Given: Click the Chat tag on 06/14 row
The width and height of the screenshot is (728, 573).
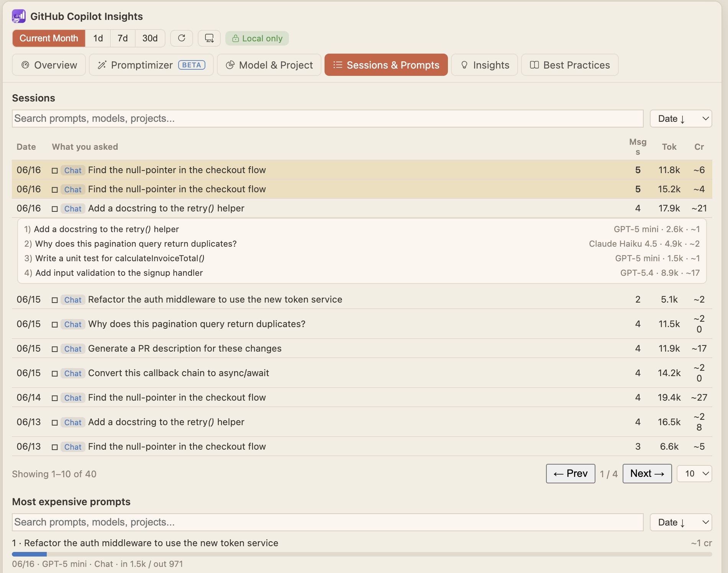Looking at the screenshot, I should (x=73, y=398).
